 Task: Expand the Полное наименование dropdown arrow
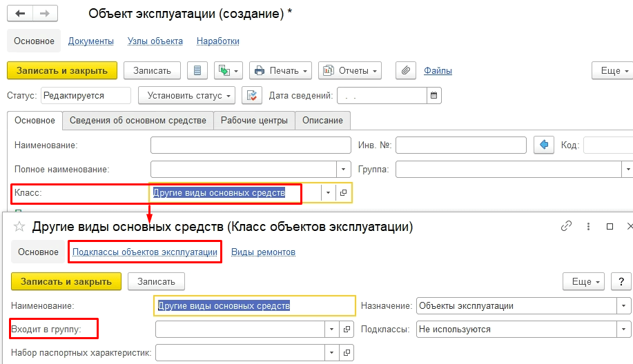pos(344,170)
